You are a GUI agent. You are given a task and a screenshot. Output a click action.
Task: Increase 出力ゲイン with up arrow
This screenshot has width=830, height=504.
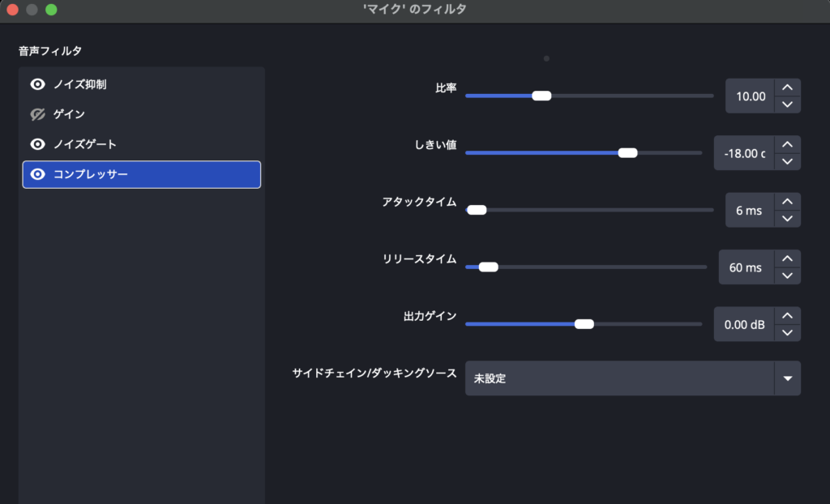tap(787, 315)
